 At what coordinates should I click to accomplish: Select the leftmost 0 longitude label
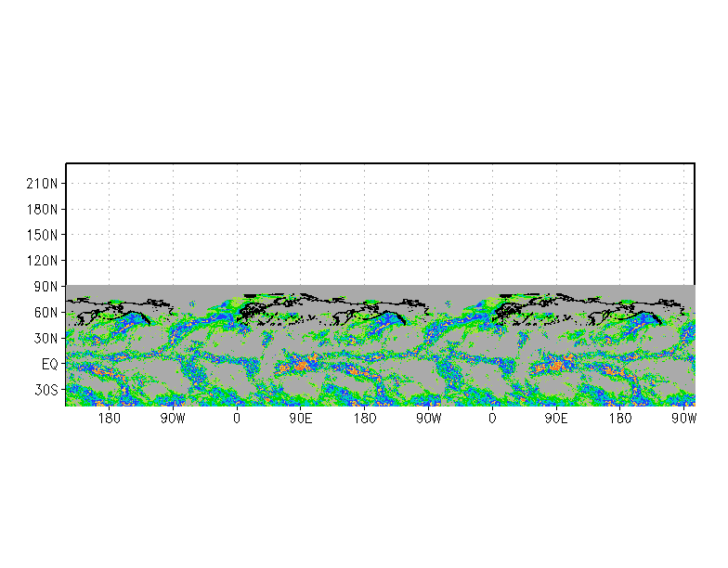coord(237,418)
